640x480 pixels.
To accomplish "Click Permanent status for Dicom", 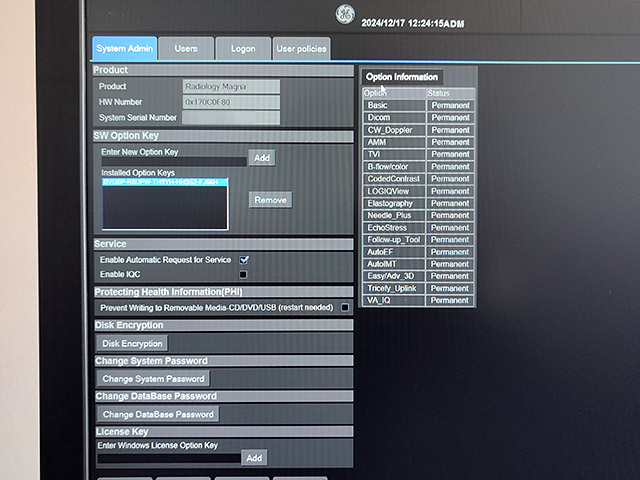I will (451, 118).
